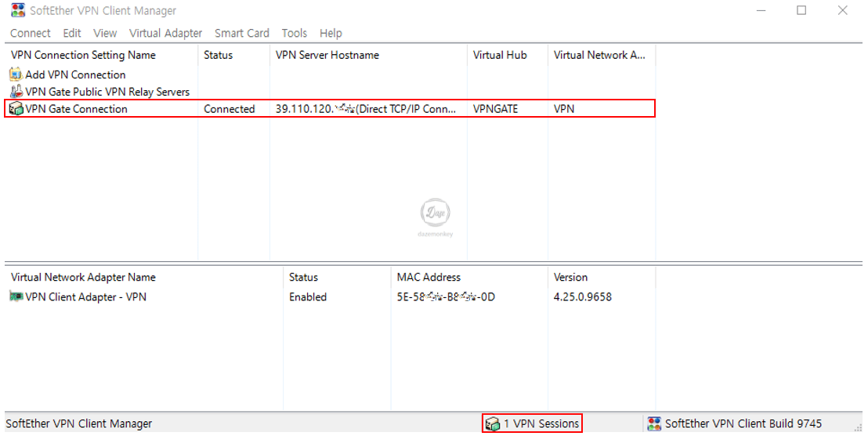
Task: Open the Tools menu
Action: 294,33
